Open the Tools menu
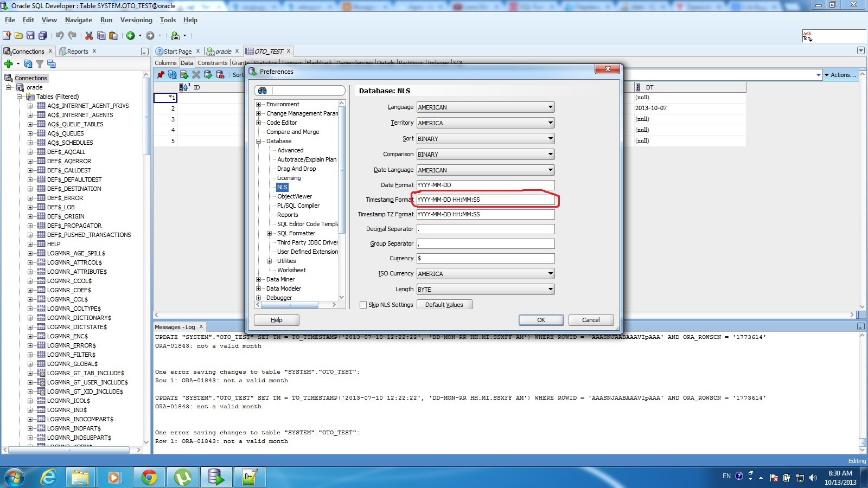868x488 pixels. pos(168,20)
